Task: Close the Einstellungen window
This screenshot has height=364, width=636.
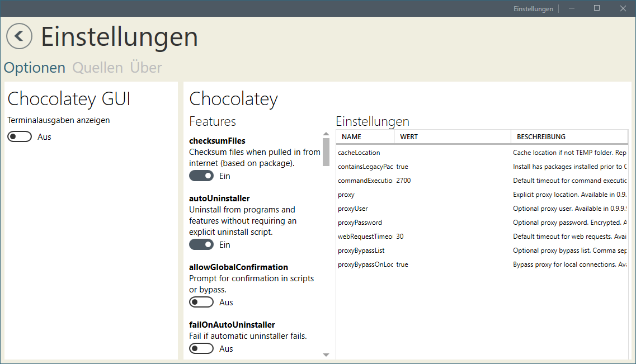Action: pyautogui.click(x=623, y=8)
